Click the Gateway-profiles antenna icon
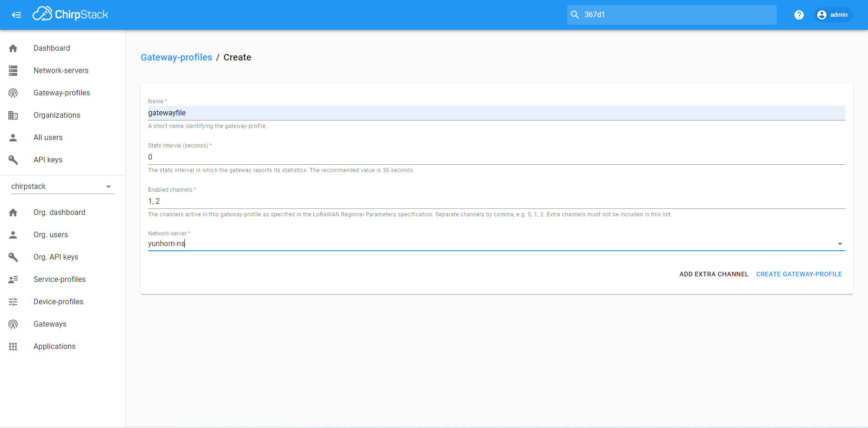The width and height of the screenshot is (868, 428). click(x=13, y=93)
